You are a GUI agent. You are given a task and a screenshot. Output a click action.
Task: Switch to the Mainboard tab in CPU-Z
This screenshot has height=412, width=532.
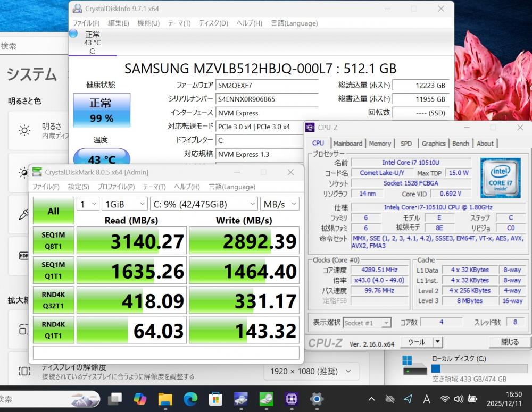pyautogui.click(x=348, y=144)
